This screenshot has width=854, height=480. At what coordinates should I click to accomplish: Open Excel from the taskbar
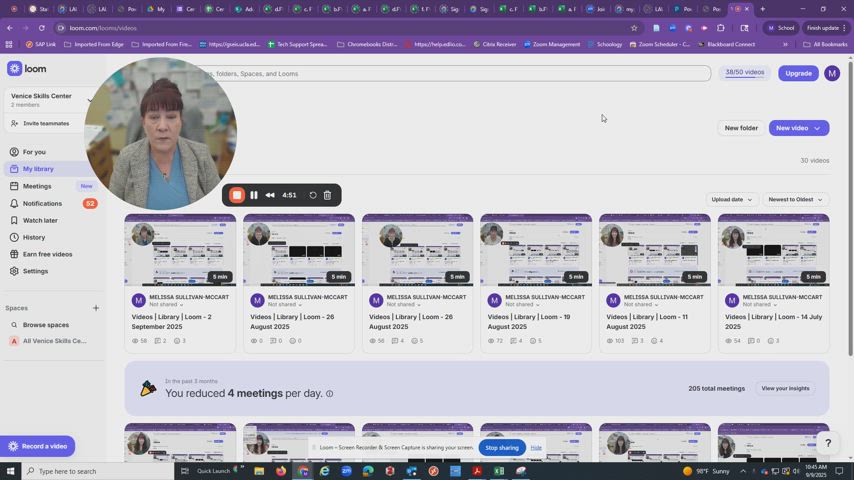pos(499,471)
